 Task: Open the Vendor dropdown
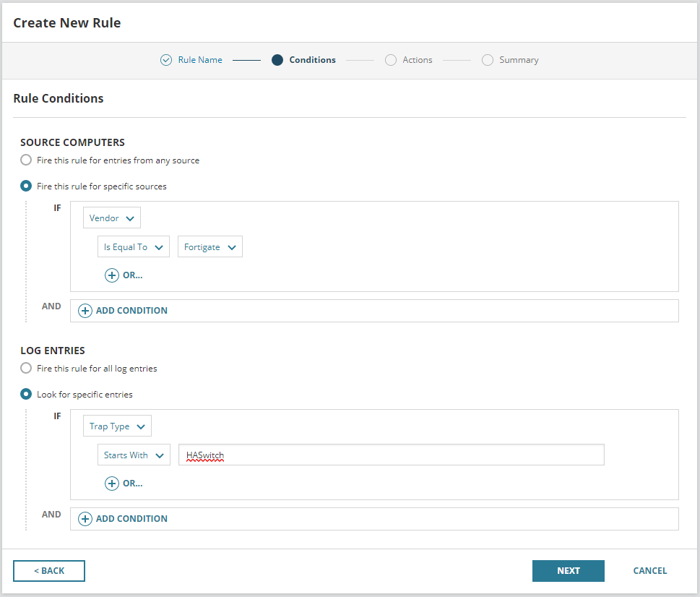(x=111, y=218)
